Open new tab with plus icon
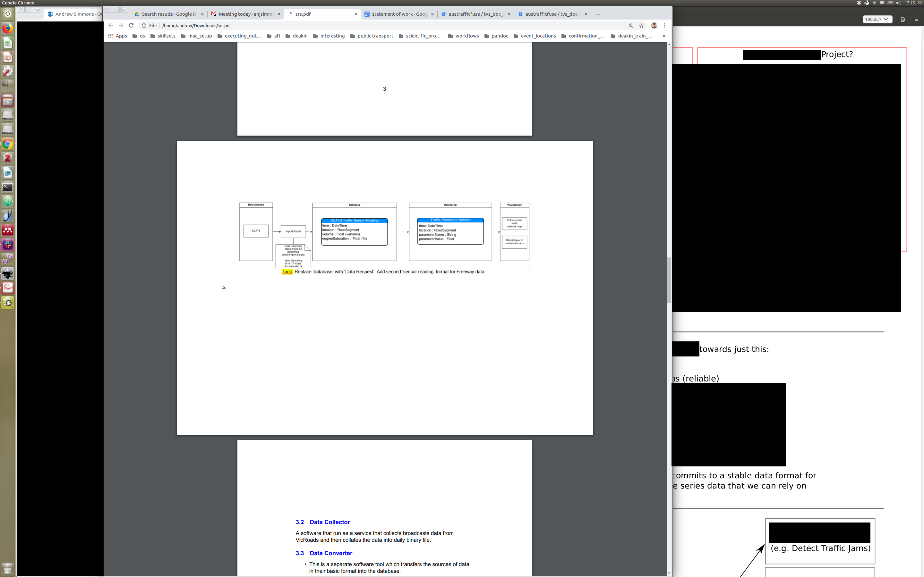Viewport: 924px width, 577px height. click(x=598, y=14)
